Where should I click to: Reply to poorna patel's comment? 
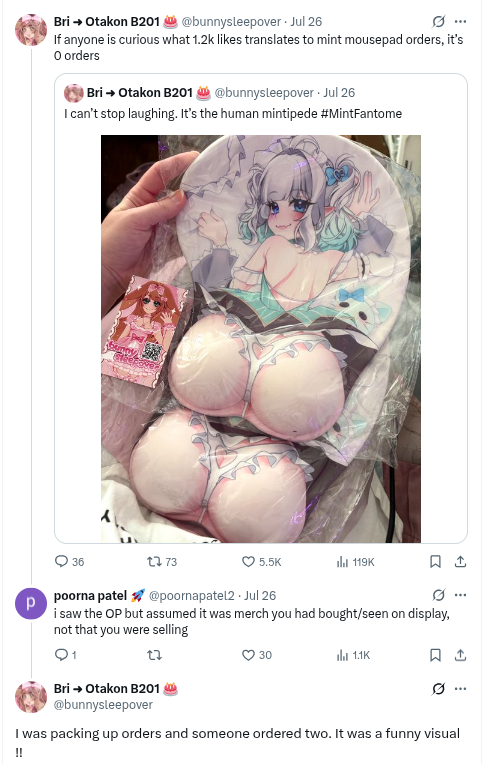pos(65,655)
